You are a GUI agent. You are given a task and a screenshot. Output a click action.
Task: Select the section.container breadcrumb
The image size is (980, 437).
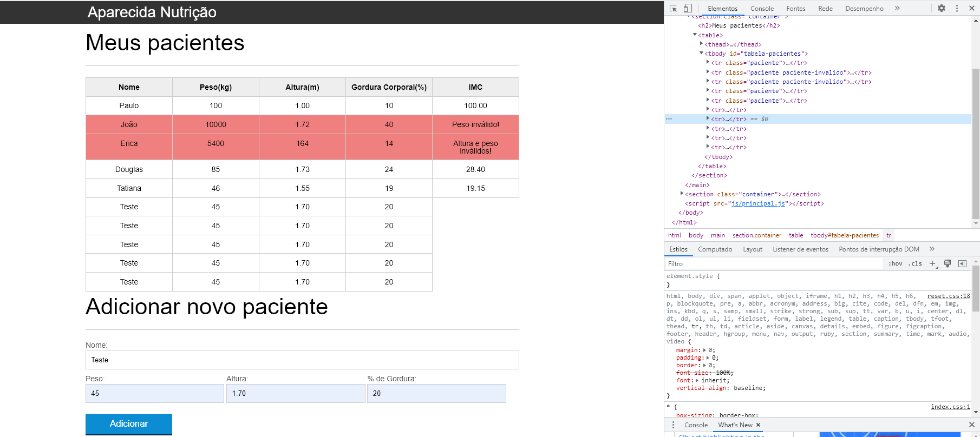coord(757,235)
